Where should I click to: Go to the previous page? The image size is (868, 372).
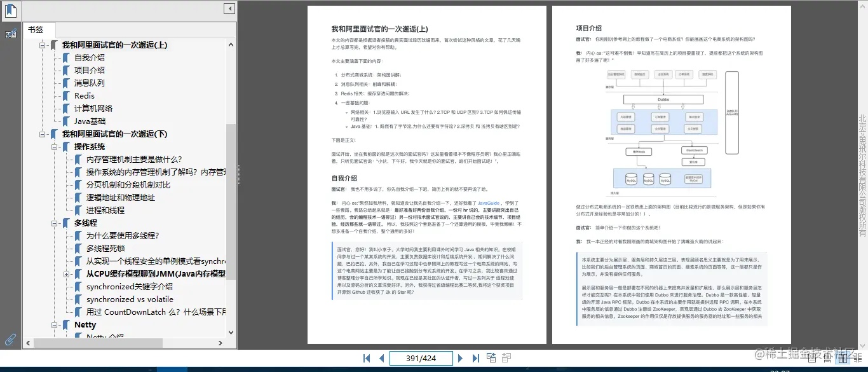(x=381, y=358)
